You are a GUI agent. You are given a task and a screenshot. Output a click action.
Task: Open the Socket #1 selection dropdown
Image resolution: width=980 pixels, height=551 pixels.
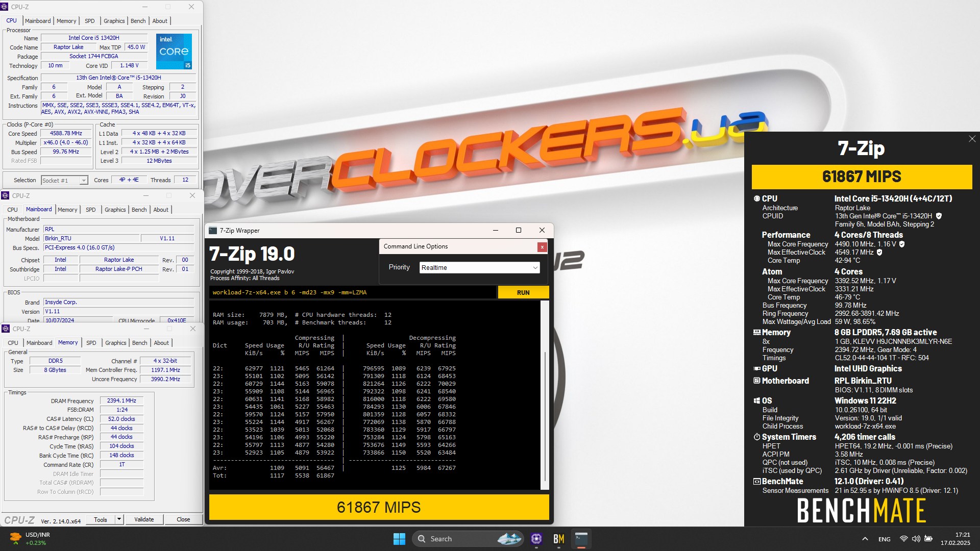(x=64, y=180)
